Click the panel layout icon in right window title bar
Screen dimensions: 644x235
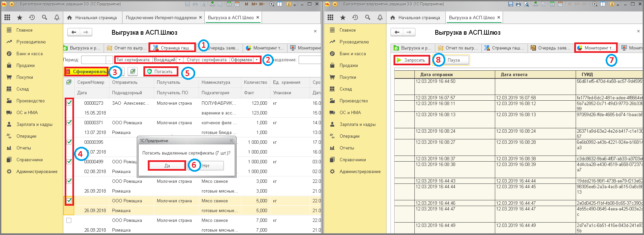click(x=603, y=4)
